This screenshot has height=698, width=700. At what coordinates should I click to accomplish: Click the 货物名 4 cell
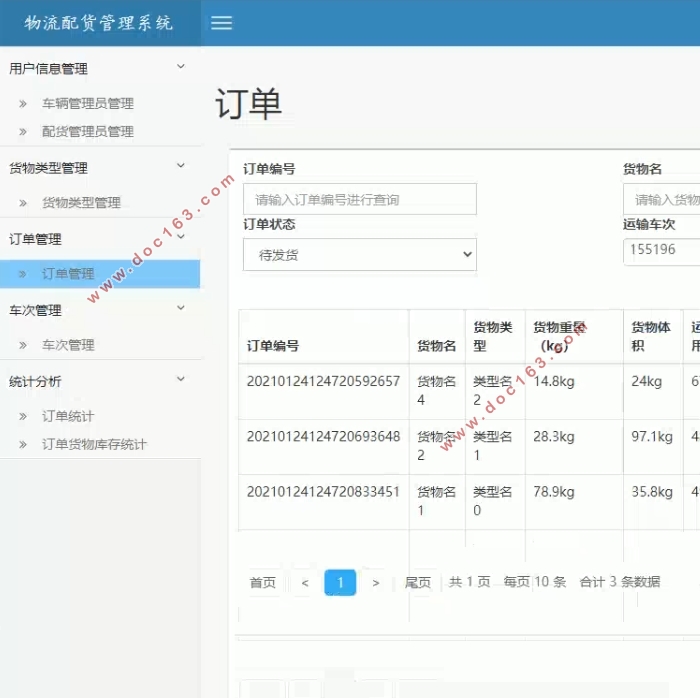tap(437, 391)
